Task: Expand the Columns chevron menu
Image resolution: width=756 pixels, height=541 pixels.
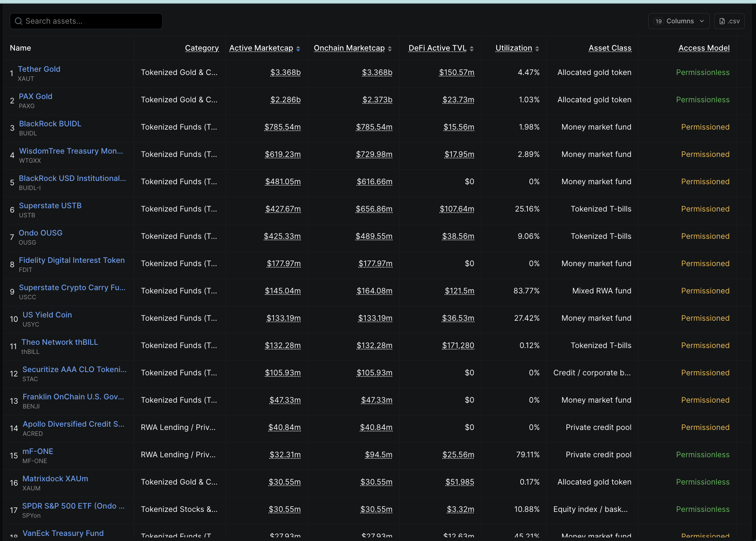Action: [702, 21]
